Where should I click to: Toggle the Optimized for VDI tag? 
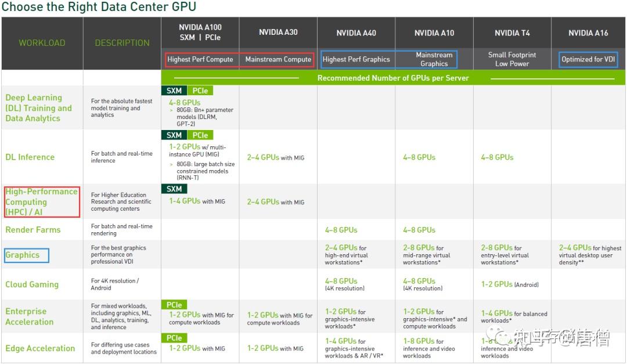587,59
